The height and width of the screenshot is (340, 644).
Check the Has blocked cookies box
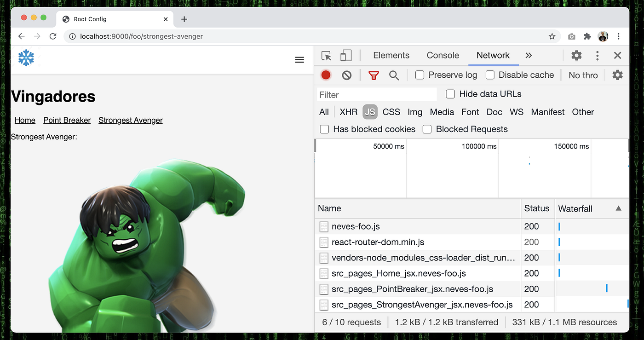coord(324,129)
